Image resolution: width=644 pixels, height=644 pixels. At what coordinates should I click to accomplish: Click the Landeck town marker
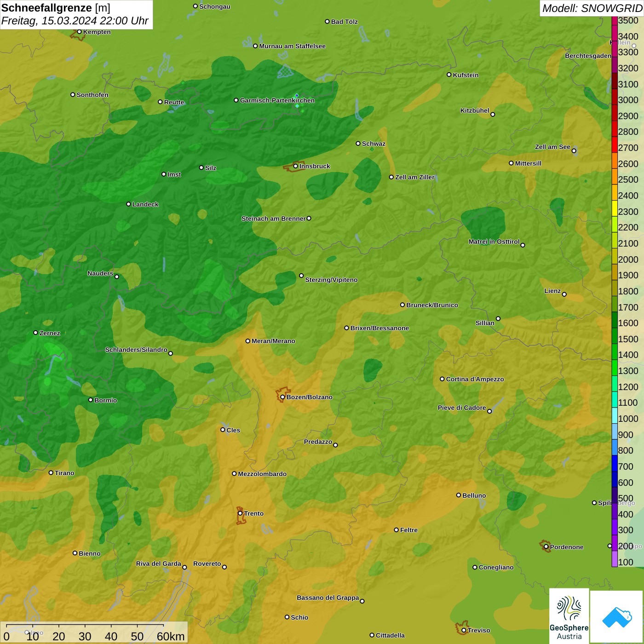click(x=128, y=204)
